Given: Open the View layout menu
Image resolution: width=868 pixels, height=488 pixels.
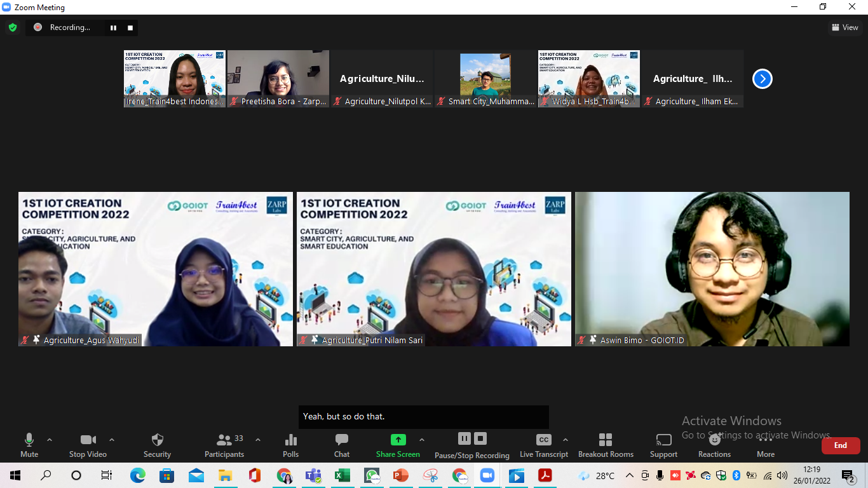Looking at the screenshot, I should (x=845, y=27).
